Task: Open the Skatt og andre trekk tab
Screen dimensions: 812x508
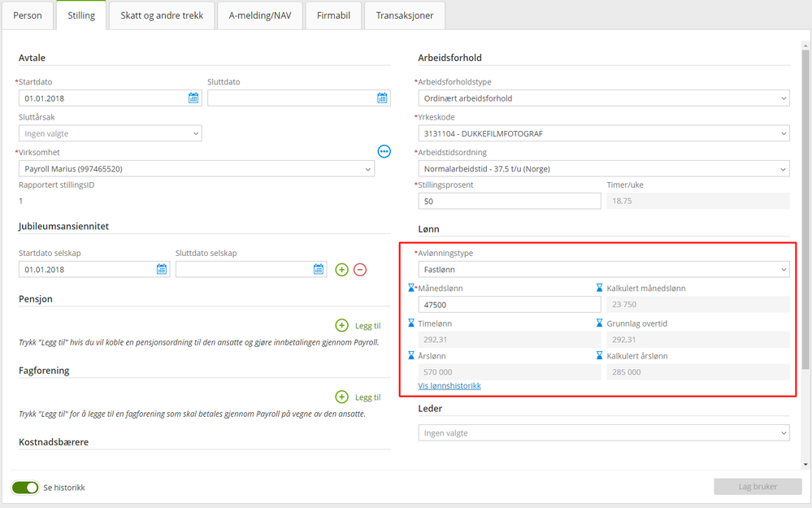Action: point(162,15)
